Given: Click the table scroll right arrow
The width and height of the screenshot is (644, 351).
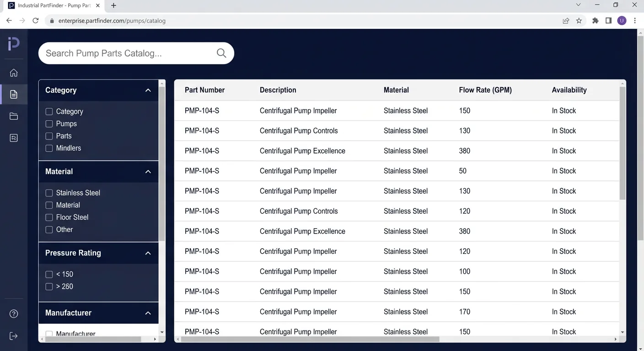Looking at the screenshot, I should click(x=616, y=339).
